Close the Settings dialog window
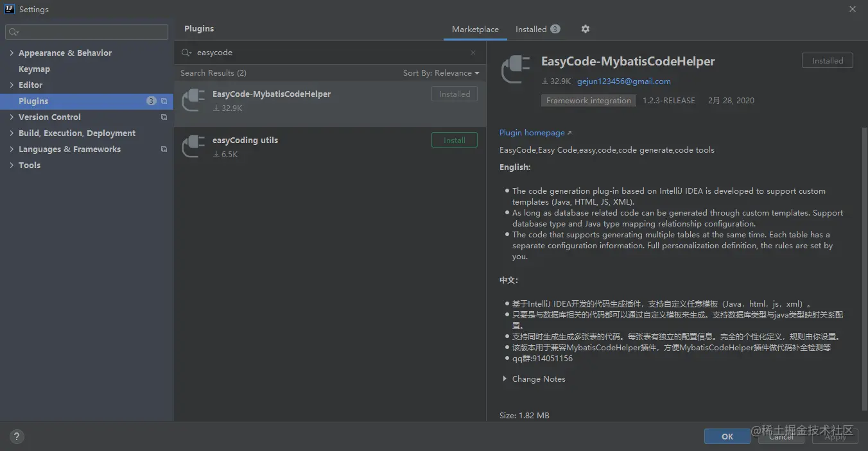 [853, 9]
